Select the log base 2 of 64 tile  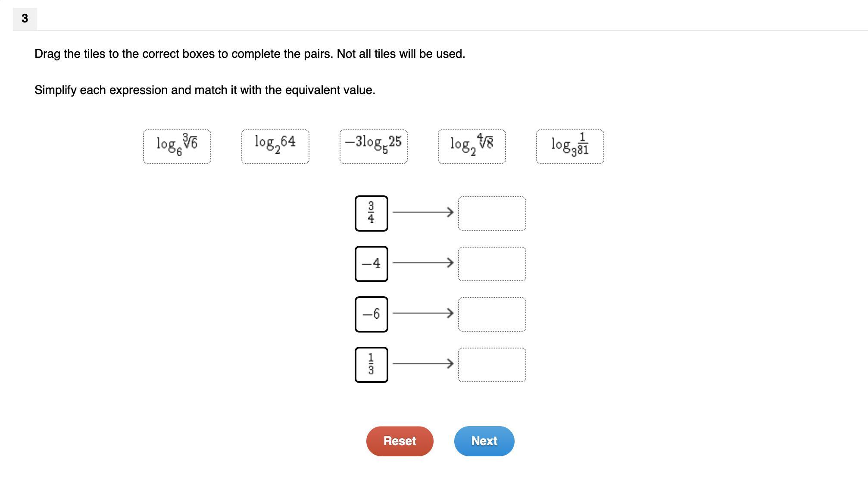point(275,147)
